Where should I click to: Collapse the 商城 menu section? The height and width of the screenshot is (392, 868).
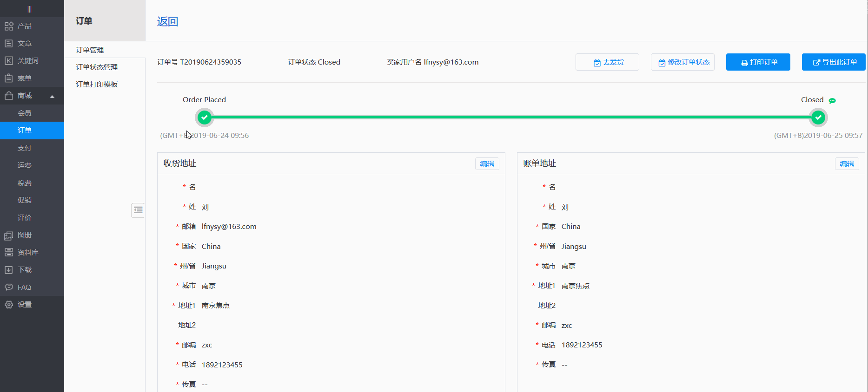[52, 96]
